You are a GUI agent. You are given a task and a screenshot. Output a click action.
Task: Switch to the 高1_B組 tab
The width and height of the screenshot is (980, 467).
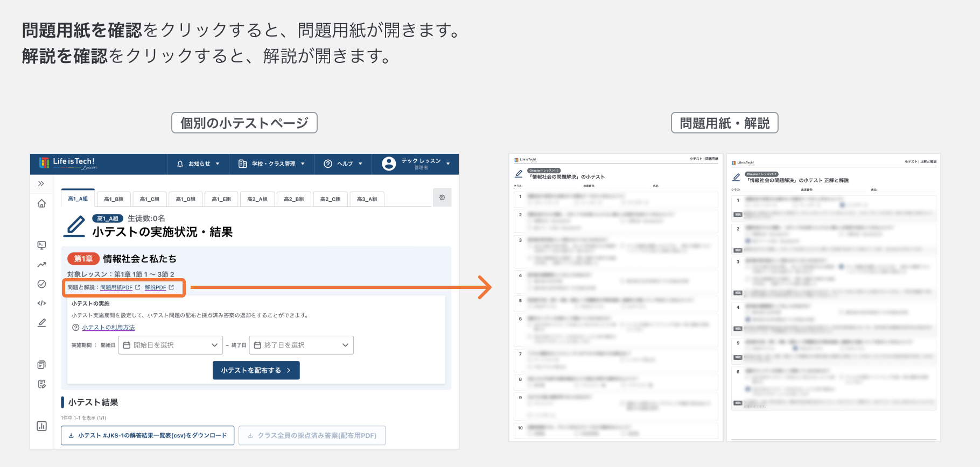(x=114, y=199)
